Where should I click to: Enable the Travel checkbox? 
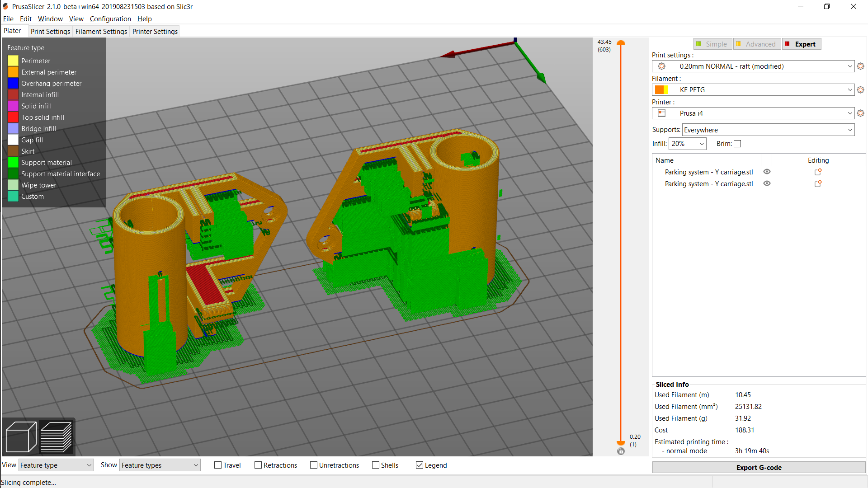coord(218,465)
